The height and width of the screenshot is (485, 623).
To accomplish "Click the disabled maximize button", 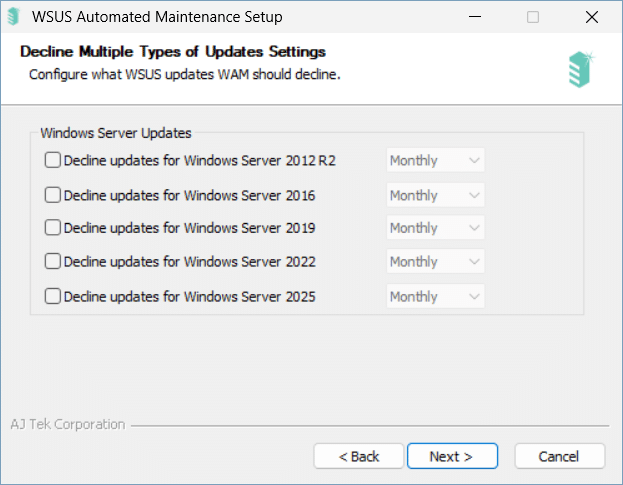I will (533, 17).
